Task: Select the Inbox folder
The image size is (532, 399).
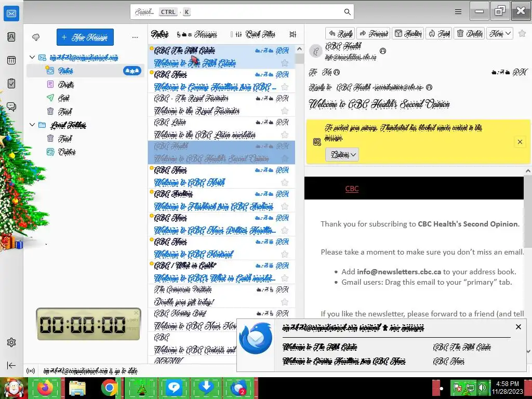Action: pos(86,71)
